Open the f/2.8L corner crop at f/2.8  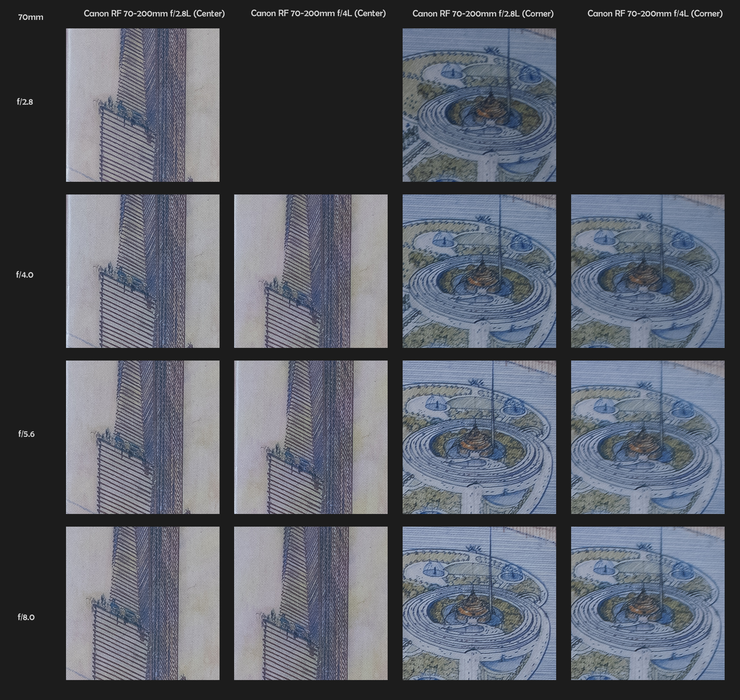[x=479, y=105]
